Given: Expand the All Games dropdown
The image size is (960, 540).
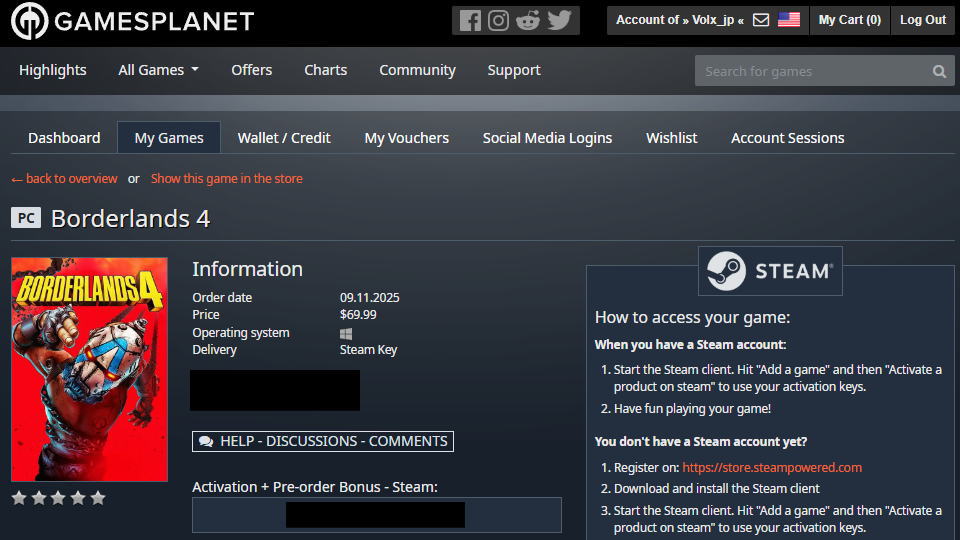Looking at the screenshot, I should click(x=159, y=70).
